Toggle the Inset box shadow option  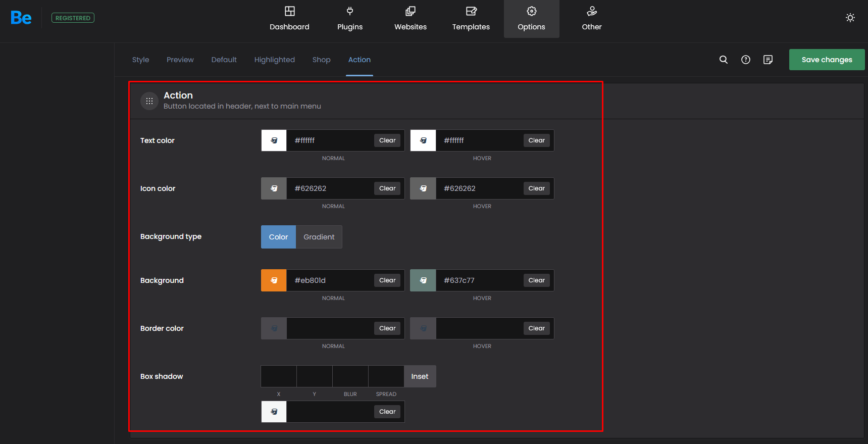click(x=420, y=376)
